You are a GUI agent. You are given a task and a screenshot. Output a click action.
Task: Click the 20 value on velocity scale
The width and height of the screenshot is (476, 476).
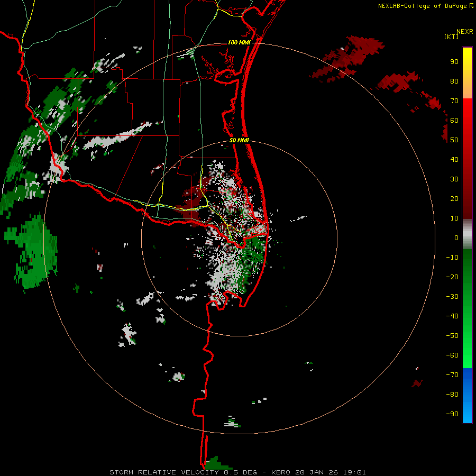point(454,198)
